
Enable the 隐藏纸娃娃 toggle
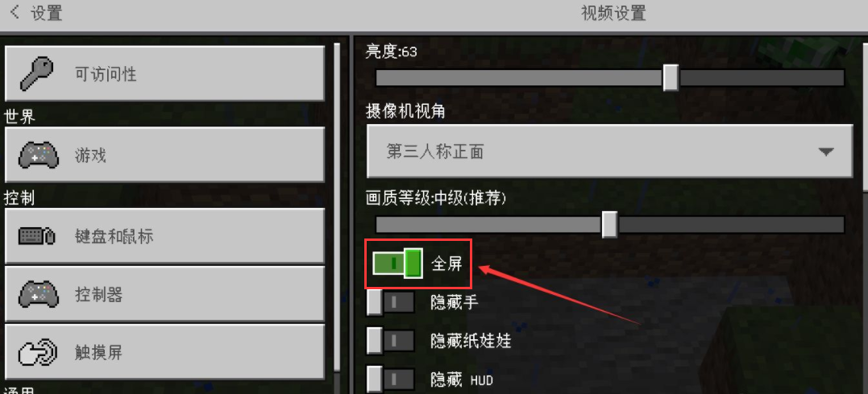click(x=391, y=340)
